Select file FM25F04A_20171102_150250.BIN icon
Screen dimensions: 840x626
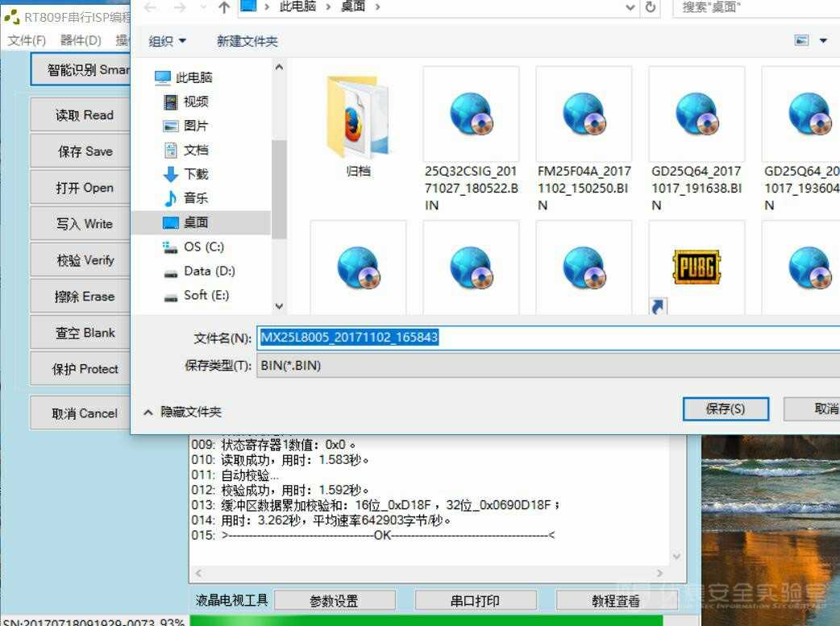[x=584, y=114]
